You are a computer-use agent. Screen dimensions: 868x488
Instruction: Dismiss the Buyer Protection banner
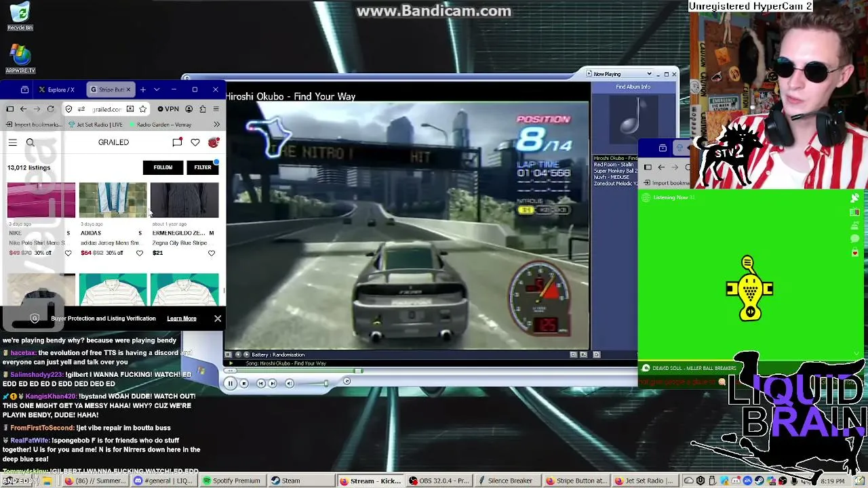point(218,319)
